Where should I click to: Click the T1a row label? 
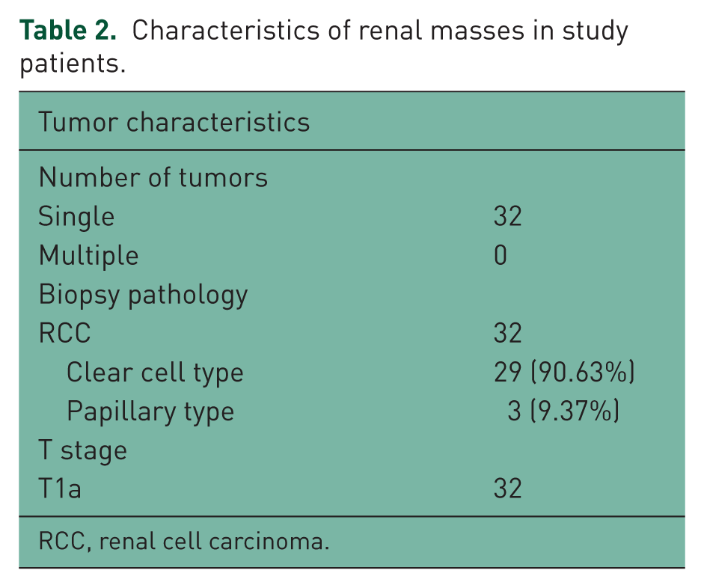60,489
